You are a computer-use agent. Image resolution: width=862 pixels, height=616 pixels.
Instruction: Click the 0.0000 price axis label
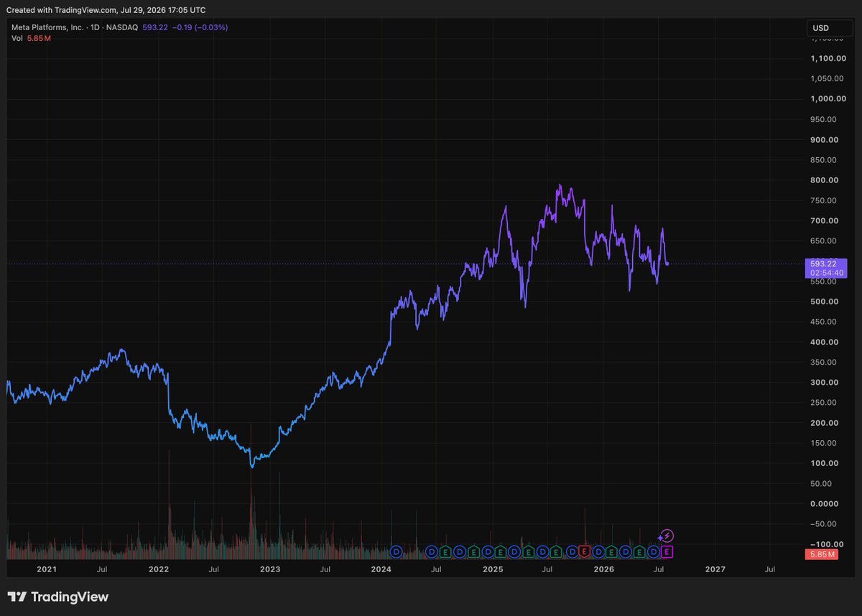coord(824,504)
